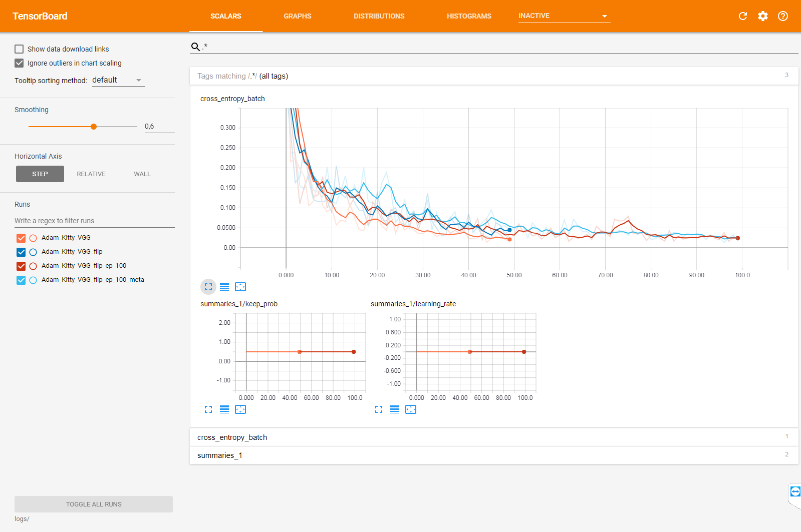Open TensorBoard settings gear
The image size is (801, 532).
pyautogui.click(x=763, y=16)
